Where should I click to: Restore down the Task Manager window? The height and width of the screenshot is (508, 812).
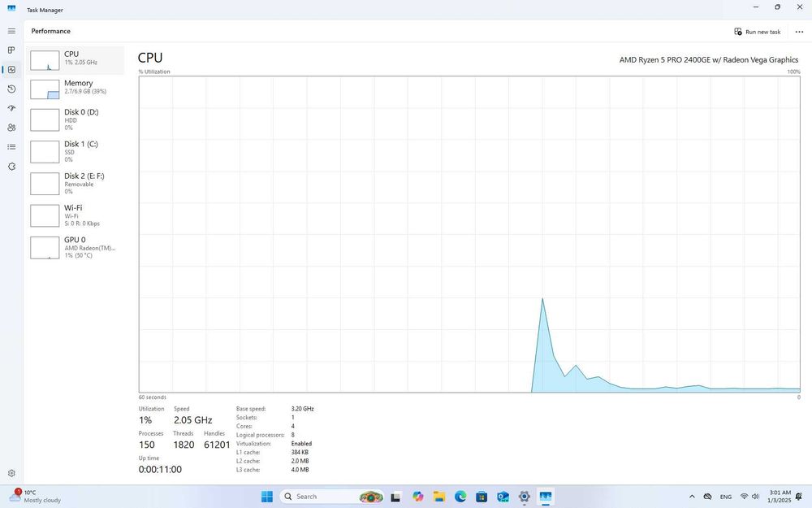click(x=777, y=7)
